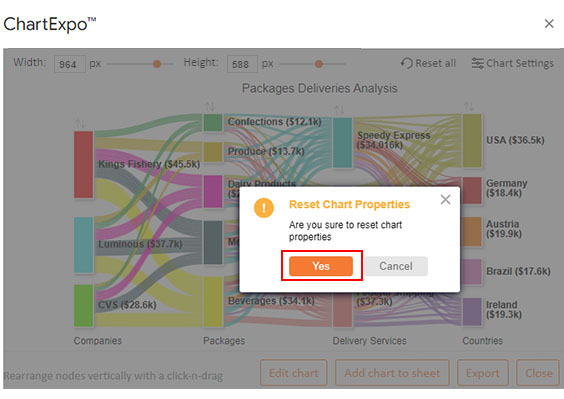Click the Height slider handle

[x=319, y=64]
